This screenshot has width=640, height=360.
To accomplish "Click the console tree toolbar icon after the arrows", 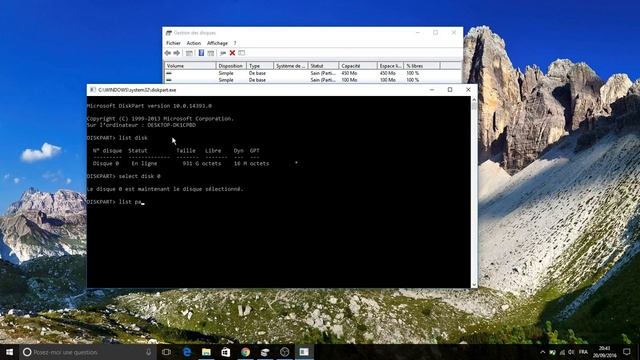I will [189, 53].
